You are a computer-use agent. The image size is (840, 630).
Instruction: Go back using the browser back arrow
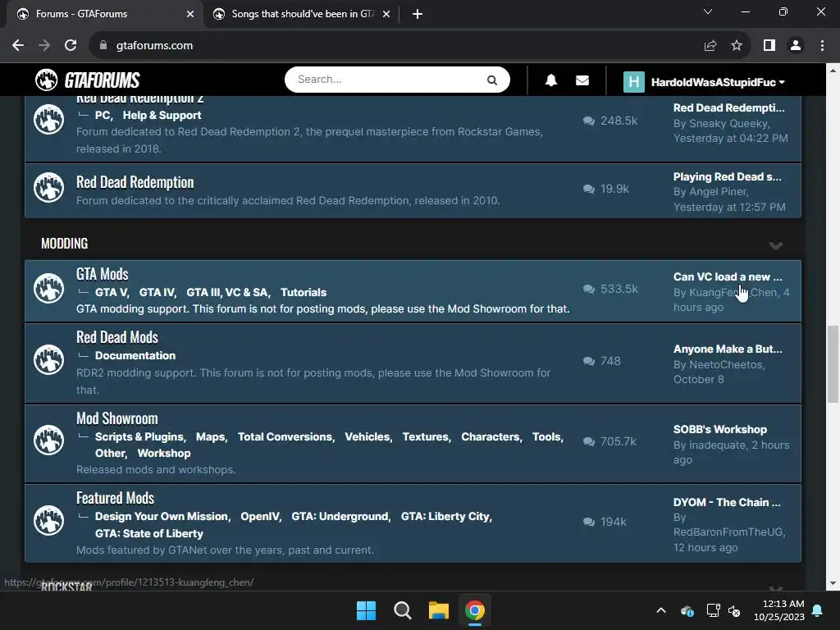(18, 46)
